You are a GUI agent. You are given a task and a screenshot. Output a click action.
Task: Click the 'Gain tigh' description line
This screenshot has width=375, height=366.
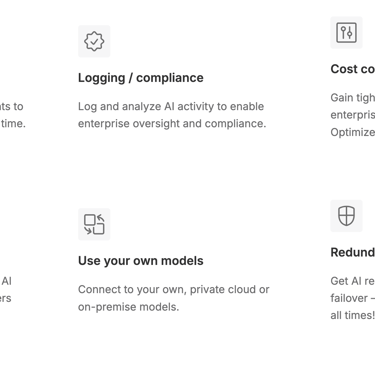click(353, 98)
